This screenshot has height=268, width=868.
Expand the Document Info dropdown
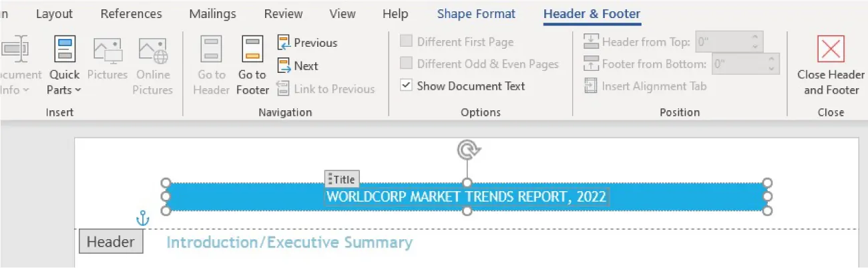(25, 90)
